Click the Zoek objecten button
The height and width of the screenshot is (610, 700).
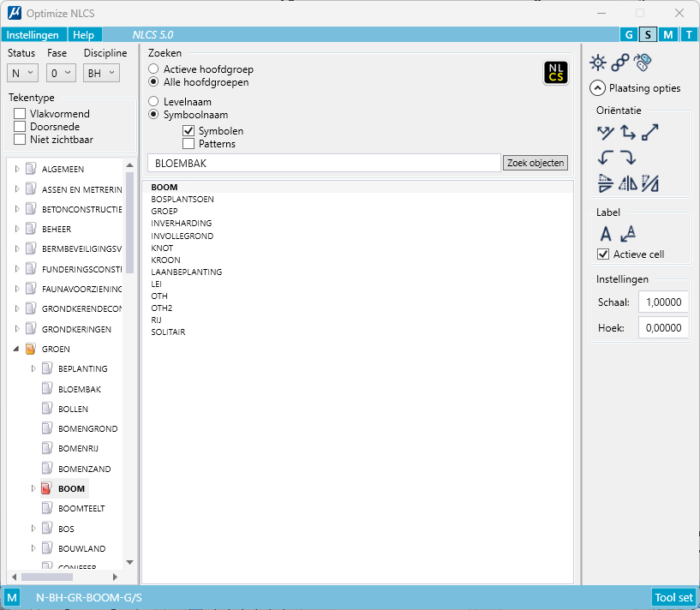[x=535, y=163]
